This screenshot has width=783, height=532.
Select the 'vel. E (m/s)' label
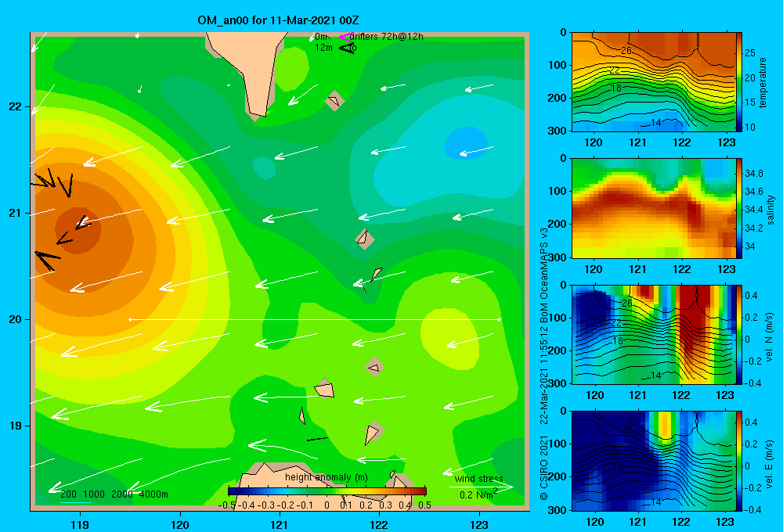click(x=770, y=464)
